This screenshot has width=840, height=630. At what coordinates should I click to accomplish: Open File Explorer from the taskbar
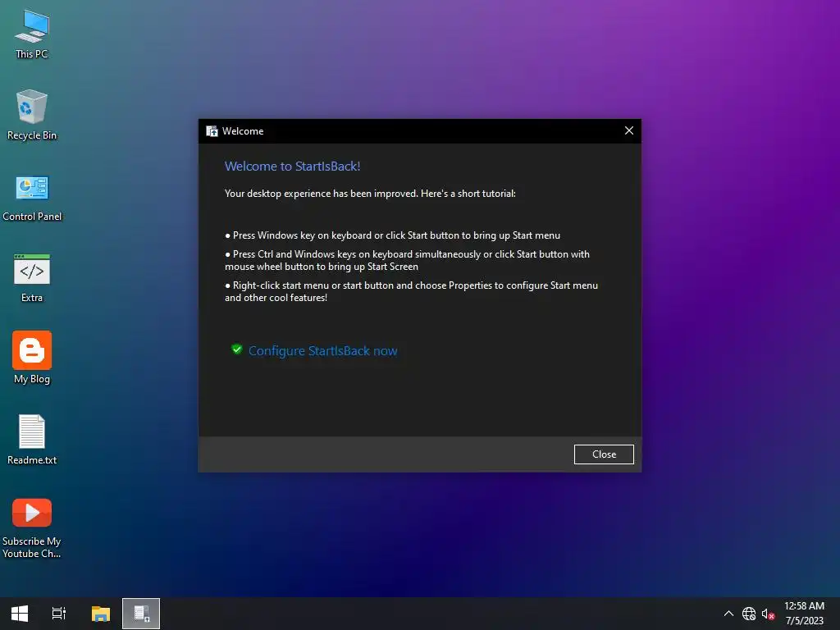point(101,614)
